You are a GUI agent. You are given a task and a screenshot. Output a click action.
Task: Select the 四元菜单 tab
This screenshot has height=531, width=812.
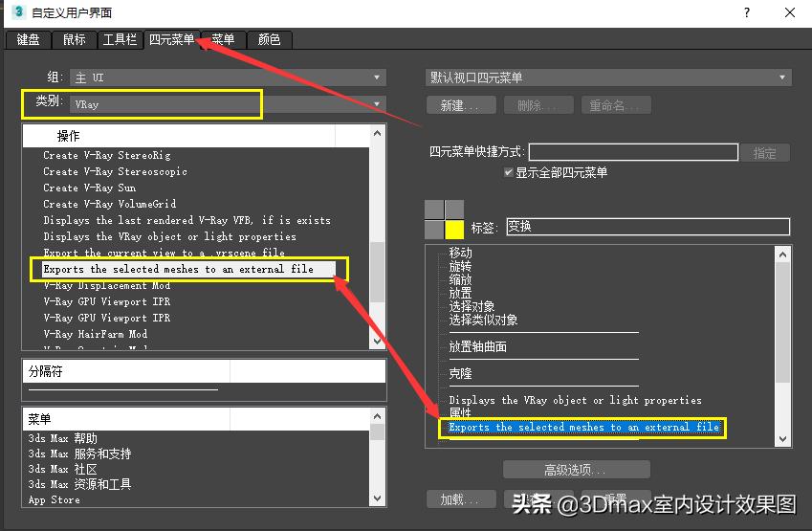[x=171, y=39]
